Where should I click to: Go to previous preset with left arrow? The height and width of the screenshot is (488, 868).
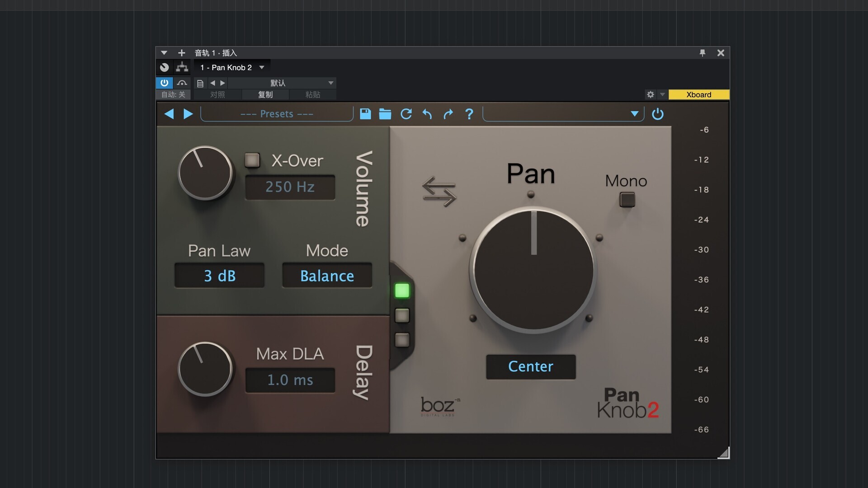point(169,114)
